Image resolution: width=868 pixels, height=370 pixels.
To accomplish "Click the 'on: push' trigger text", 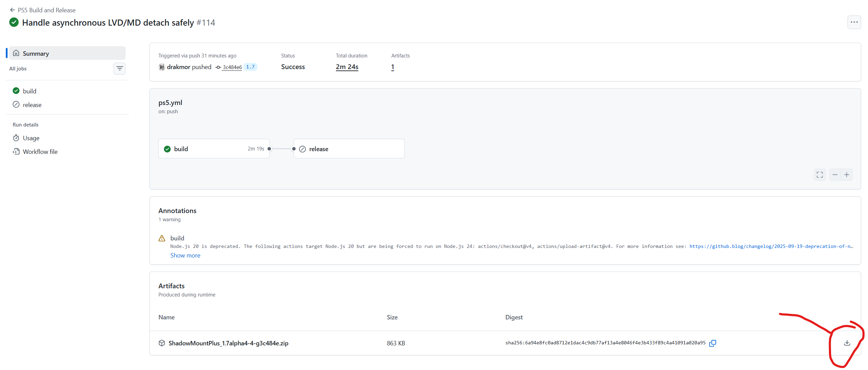I will 168,111.
